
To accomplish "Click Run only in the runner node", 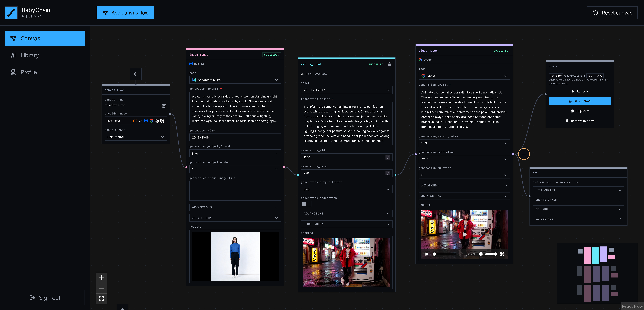I will click(x=580, y=91).
